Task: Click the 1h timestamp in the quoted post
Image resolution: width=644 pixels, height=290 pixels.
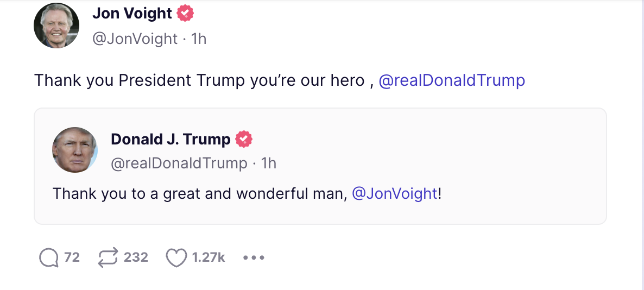Action: [x=269, y=163]
